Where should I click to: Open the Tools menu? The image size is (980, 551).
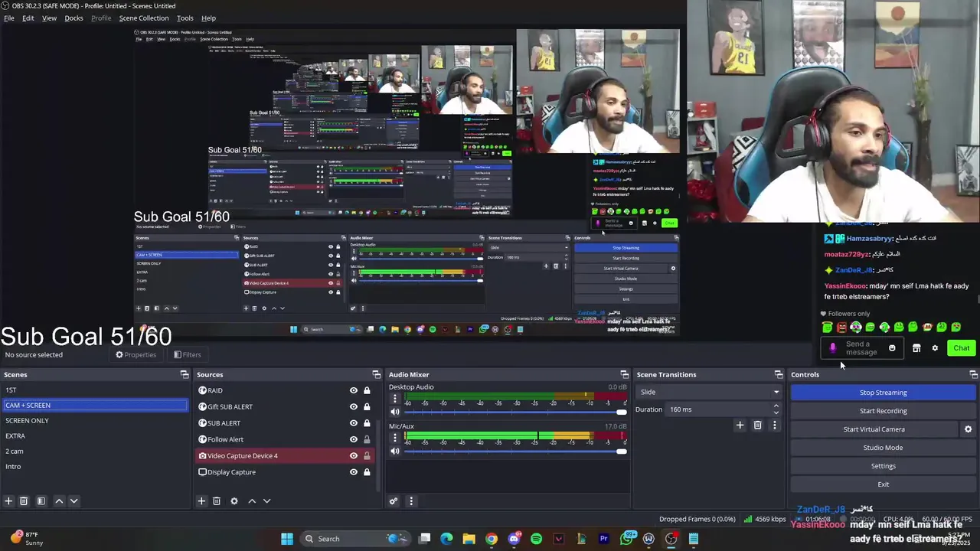coord(185,18)
